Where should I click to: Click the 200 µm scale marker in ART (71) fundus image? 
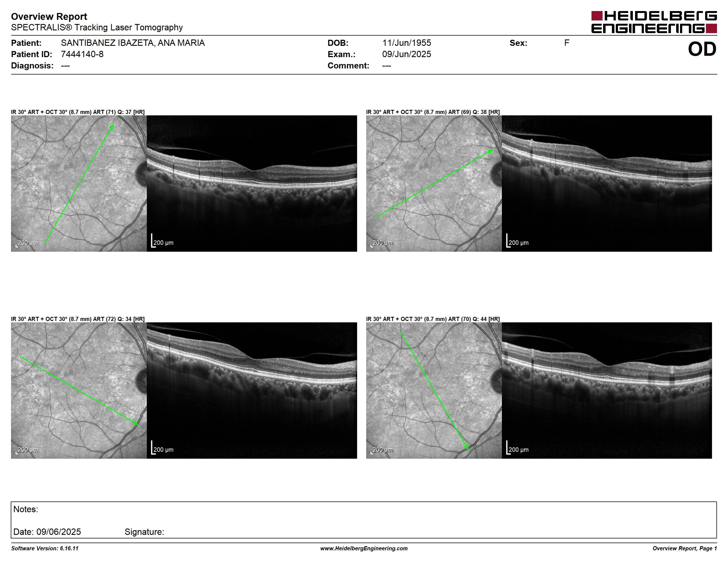point(27,243)
